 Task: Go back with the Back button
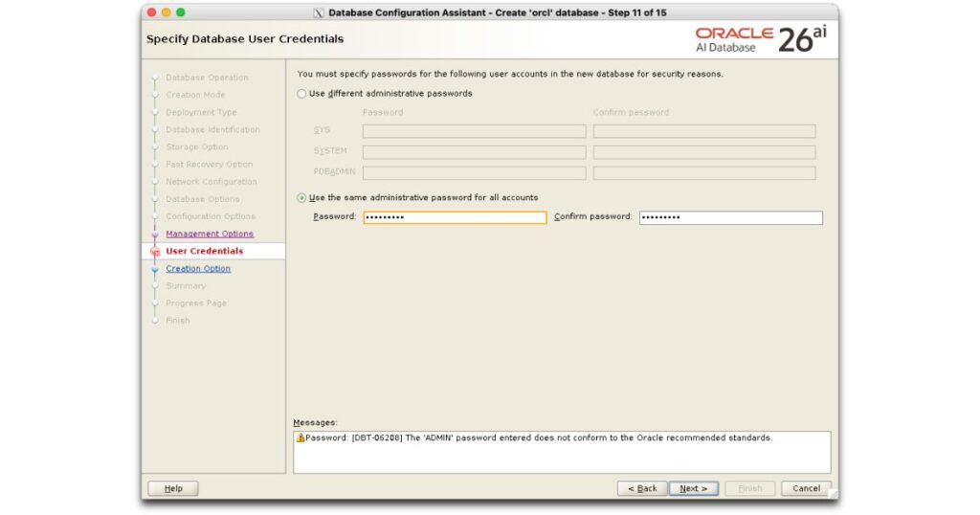[642, 489]
